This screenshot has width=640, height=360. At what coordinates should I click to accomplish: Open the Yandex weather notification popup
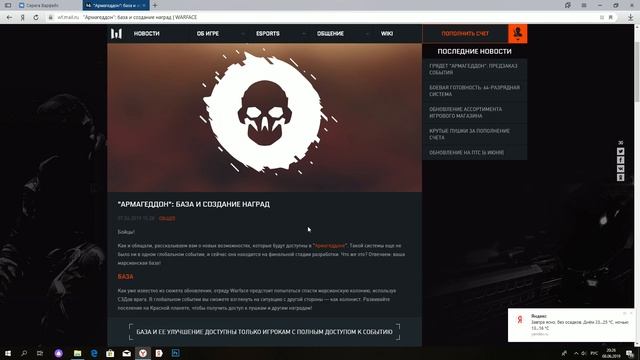coord(571,325)
